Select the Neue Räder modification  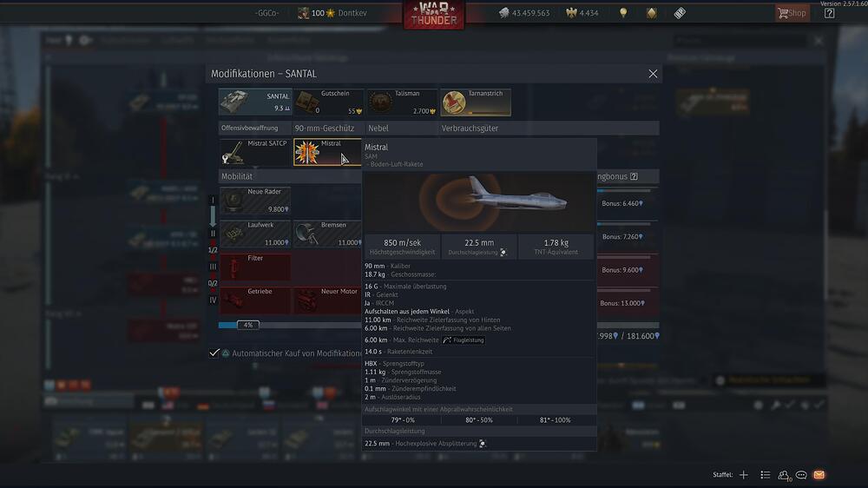tap(255, 201)
